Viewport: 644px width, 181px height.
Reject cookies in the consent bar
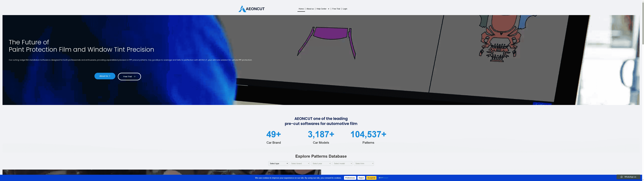[361, 178]
